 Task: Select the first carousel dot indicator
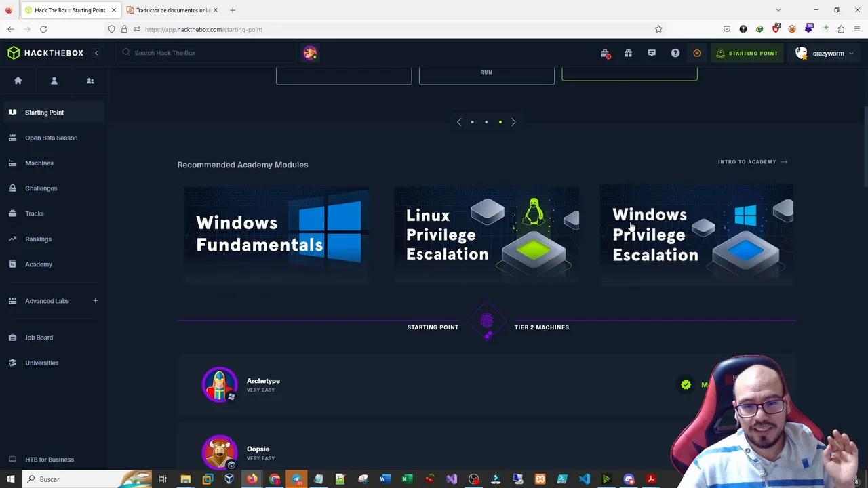click(473, 122)
